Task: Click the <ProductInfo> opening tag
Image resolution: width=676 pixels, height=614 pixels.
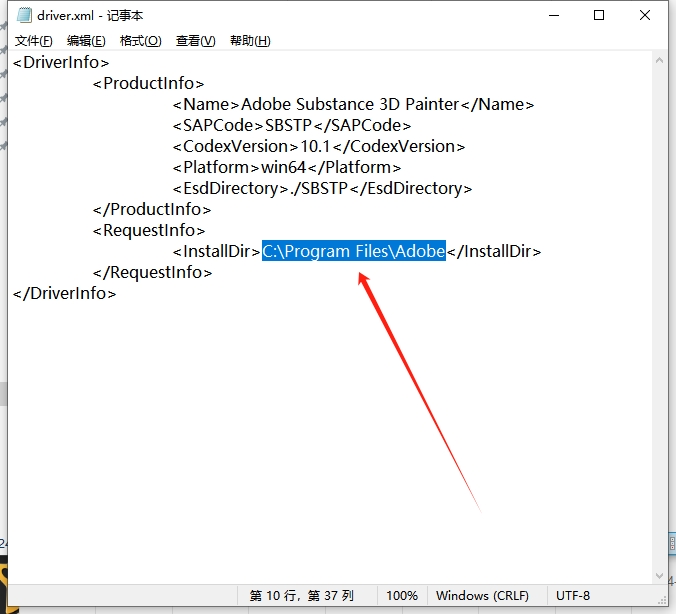Action: (148, 83)
